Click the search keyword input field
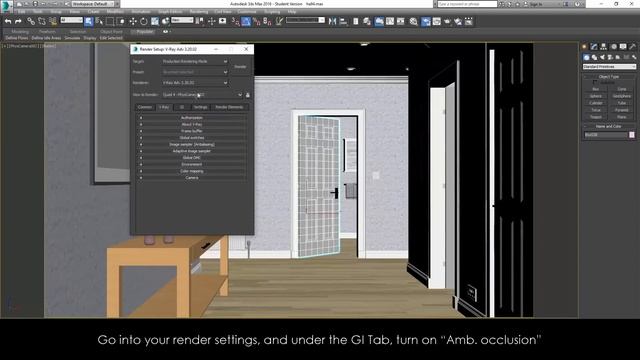 467,4
